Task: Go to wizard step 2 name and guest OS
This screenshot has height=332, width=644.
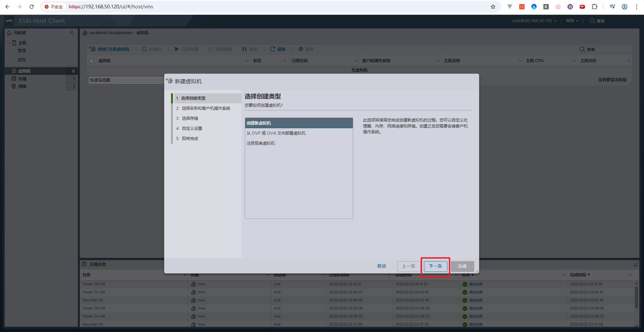Action: [x=206, y=108]
